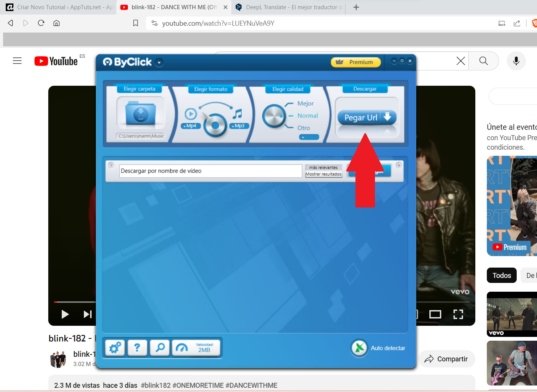Open ByClick help question mark button
537x392 pixels.
click(x=137, y=348)
